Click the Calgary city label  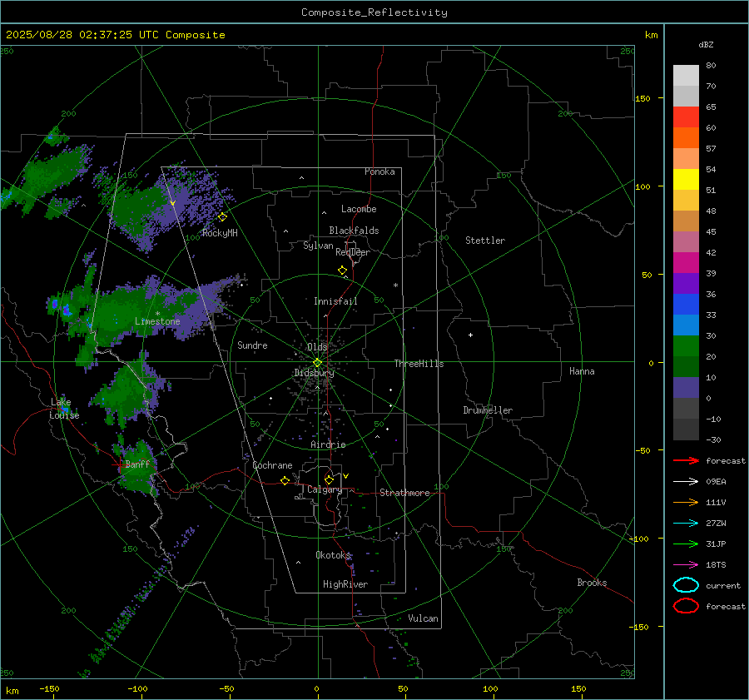[325, 489]
